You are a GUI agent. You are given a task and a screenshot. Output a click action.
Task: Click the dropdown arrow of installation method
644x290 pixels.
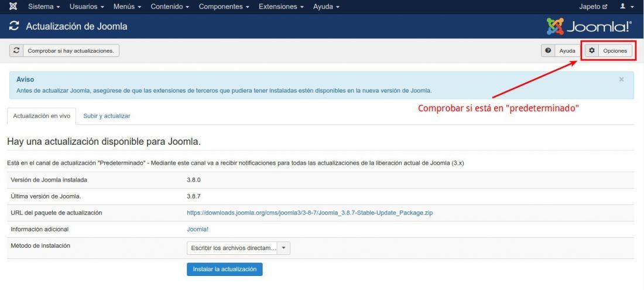coord(284,248)
